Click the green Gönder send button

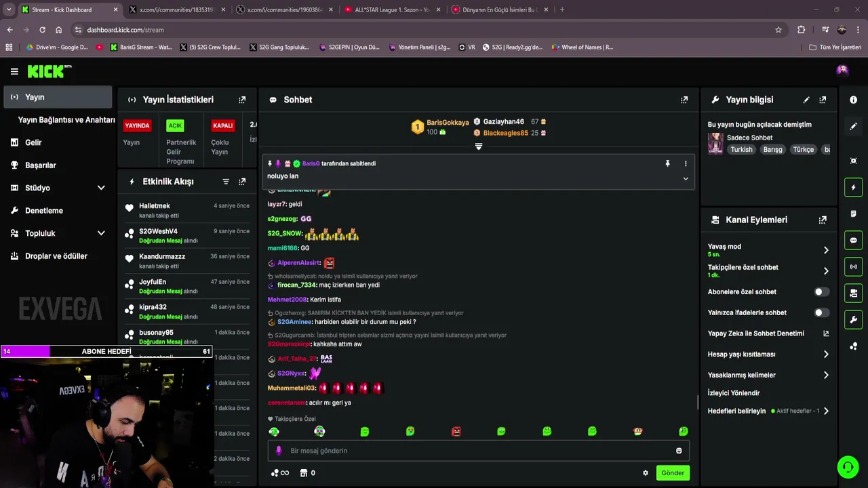coord(673,473)
